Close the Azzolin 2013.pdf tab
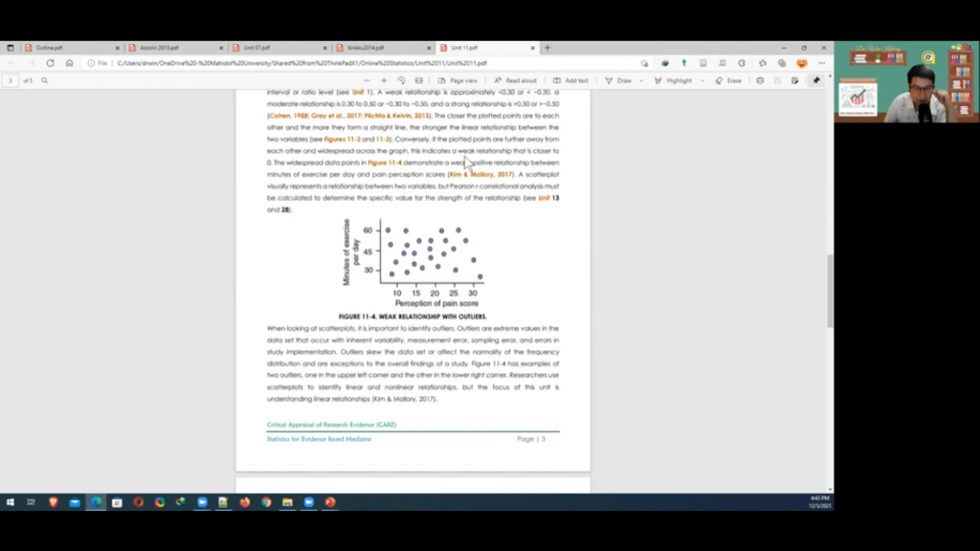Screen dimensions: 980x551 221,48
